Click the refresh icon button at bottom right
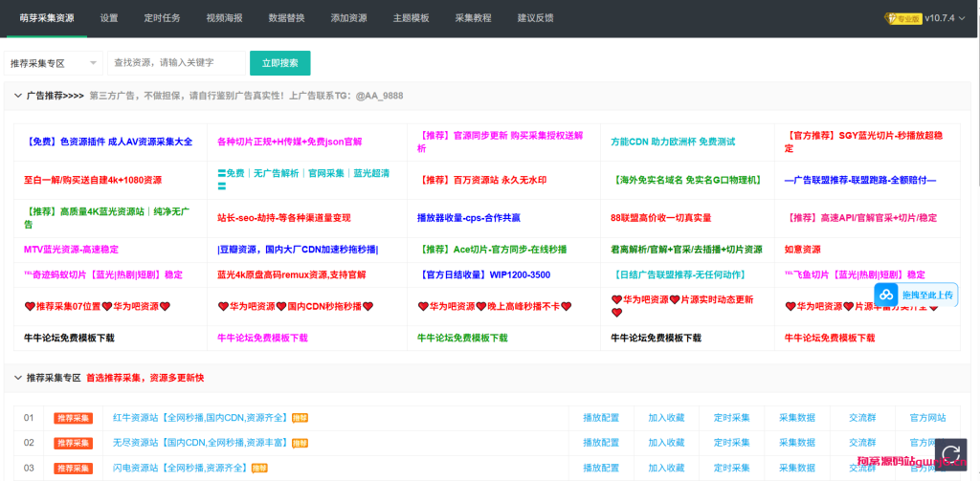 950,452
